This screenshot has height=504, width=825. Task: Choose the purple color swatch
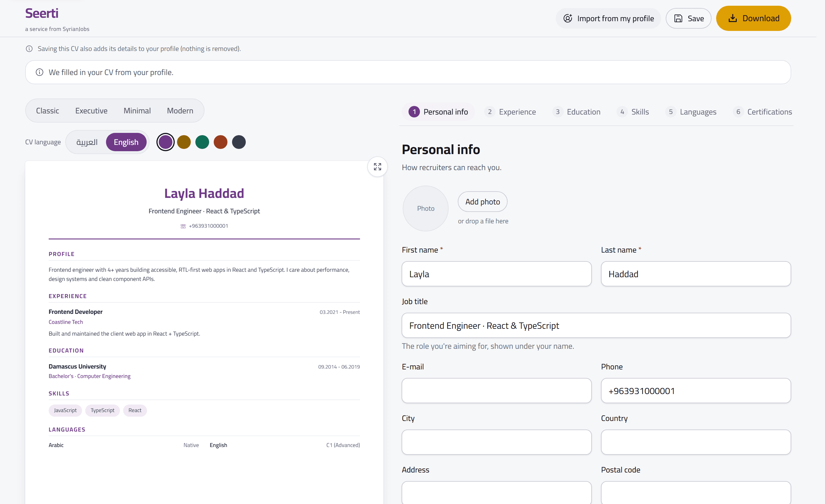pyautogui.click(x=165, y=142)
